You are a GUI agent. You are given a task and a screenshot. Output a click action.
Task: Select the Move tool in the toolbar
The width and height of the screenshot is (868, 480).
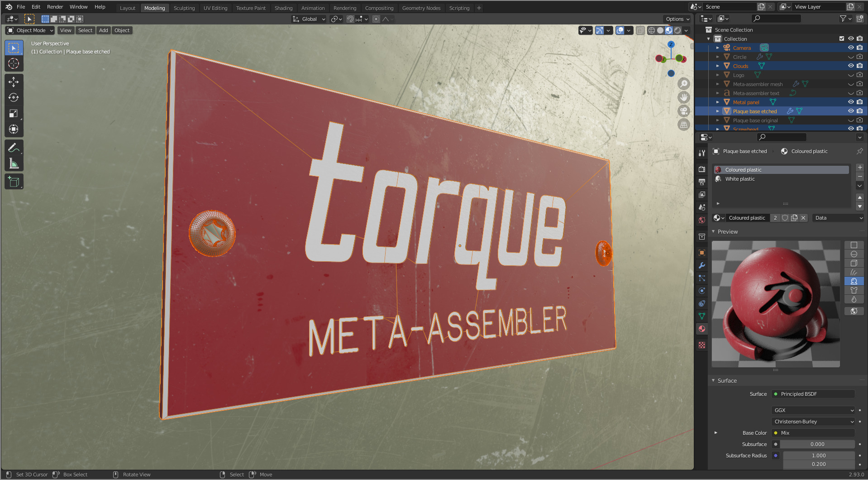tap(14, 82)
